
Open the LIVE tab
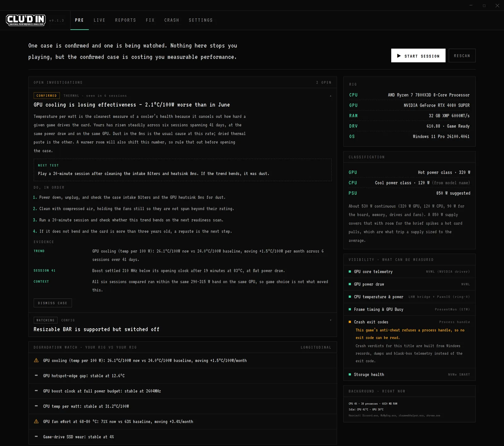[x=100, y=20]
